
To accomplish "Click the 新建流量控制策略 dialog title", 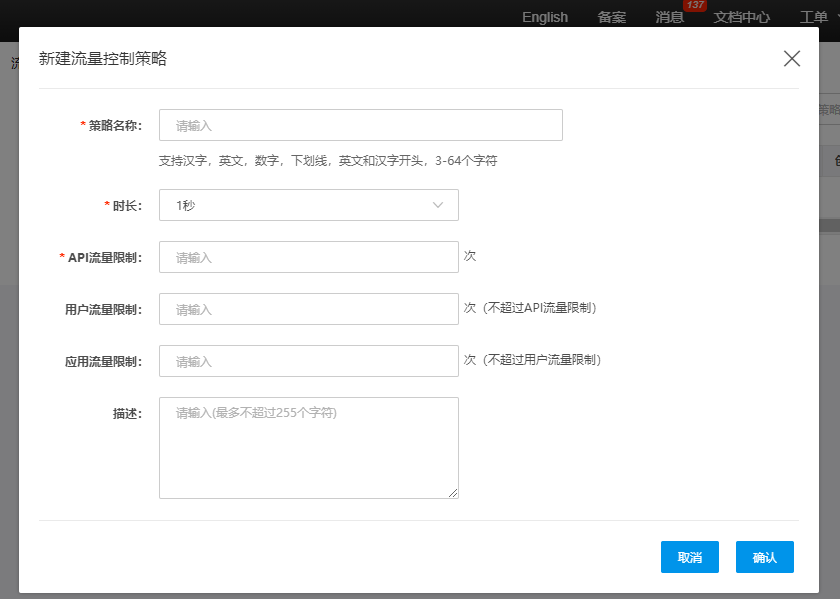I will point(102,58).
